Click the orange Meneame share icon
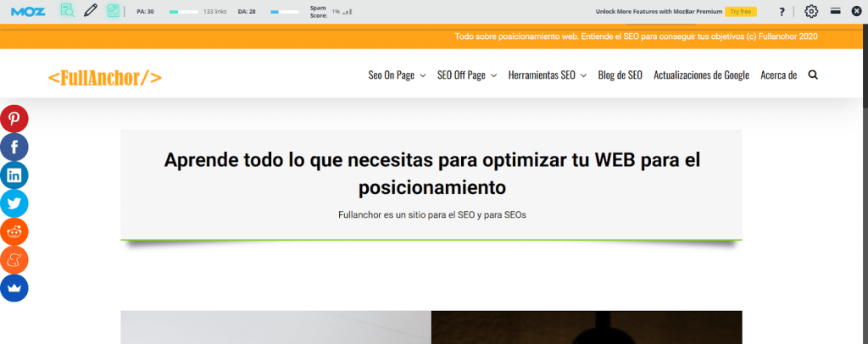This screenshot has height=344, width=868. pyautogui.click(x=14, y=260)
